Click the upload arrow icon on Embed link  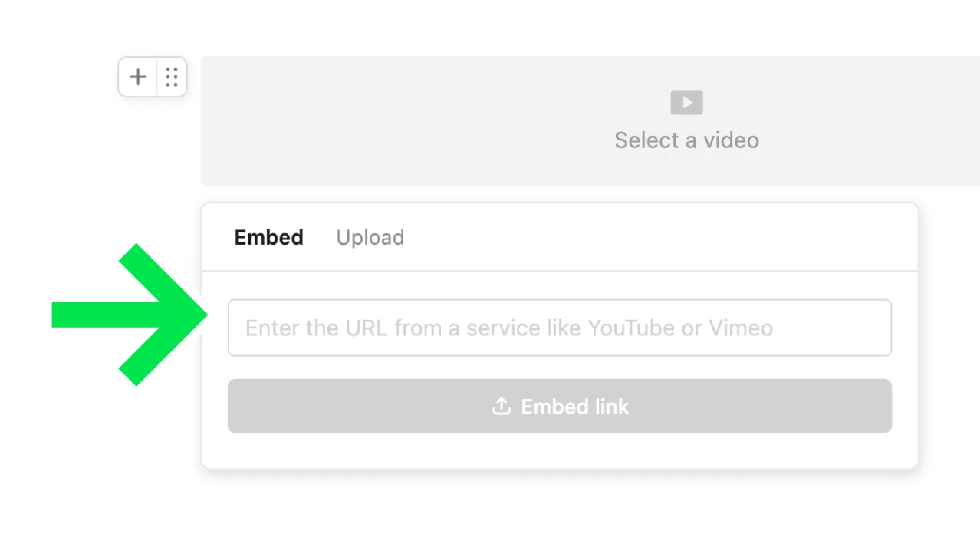pyautogui.click(x=501, y=406)
